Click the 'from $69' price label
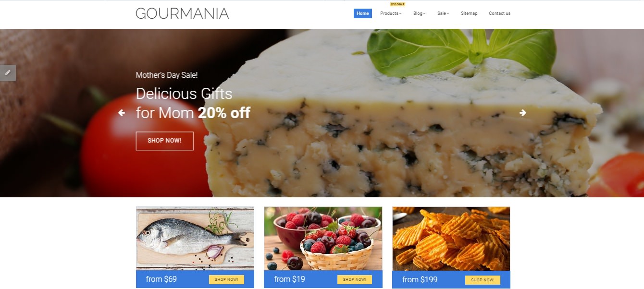The width and height of the screenshot is (644, 289). [161, 279]
